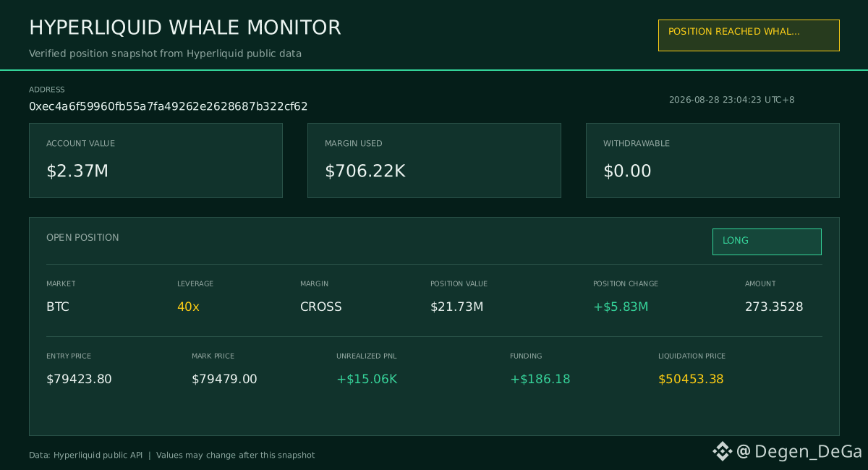
Task: Click the 40x leverage value
Action: pyautogui.click(x=188, y=307)
